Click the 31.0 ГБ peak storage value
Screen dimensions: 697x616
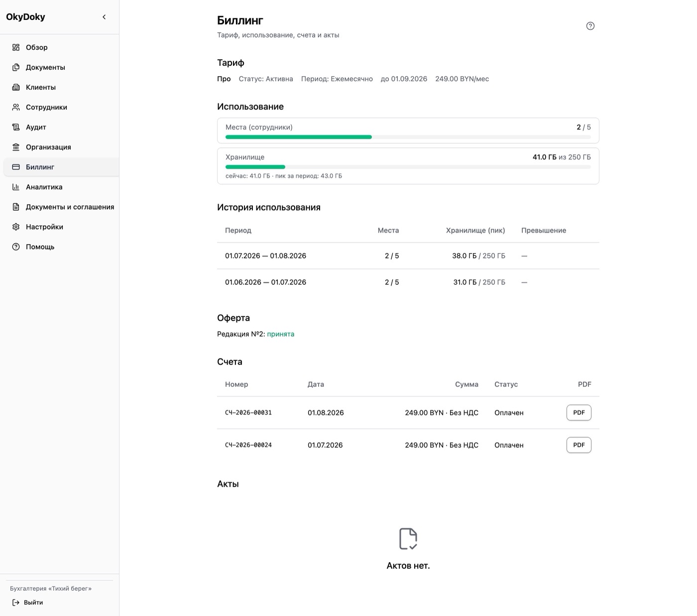click(465, 282)
